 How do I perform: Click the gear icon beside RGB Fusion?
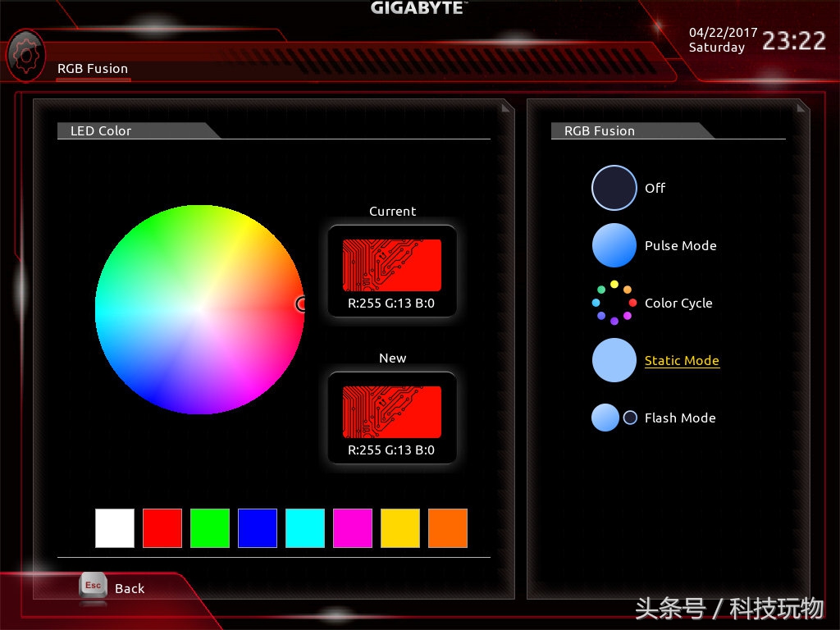click(25, 55)
